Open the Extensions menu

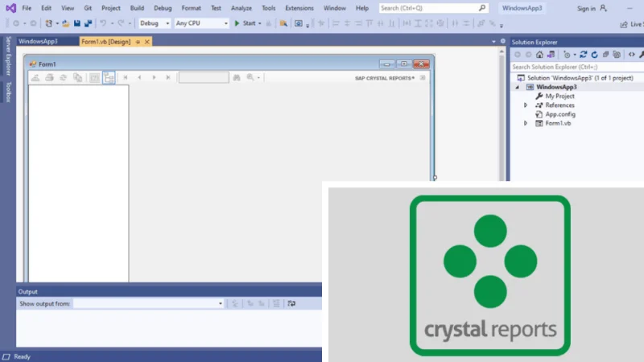tap(299, 8)
